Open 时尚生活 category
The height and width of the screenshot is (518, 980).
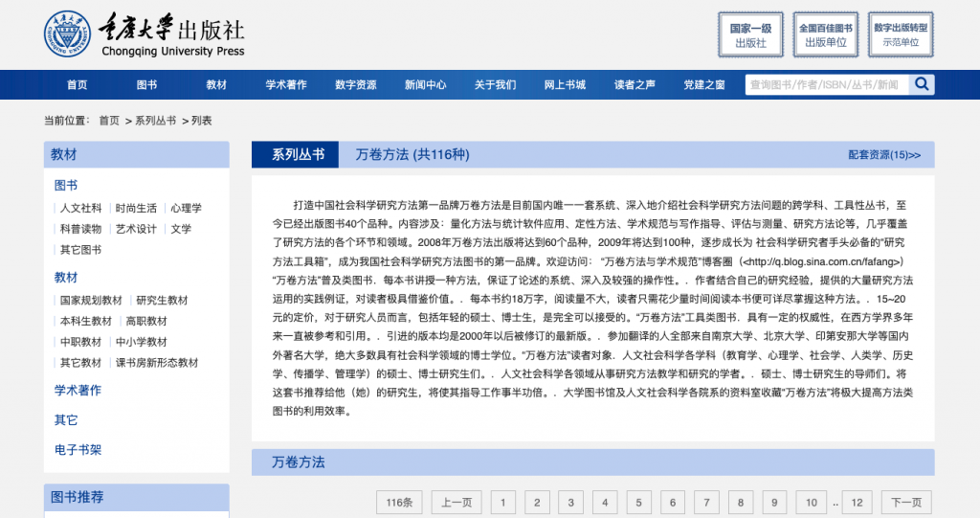(x=136, y=208)
